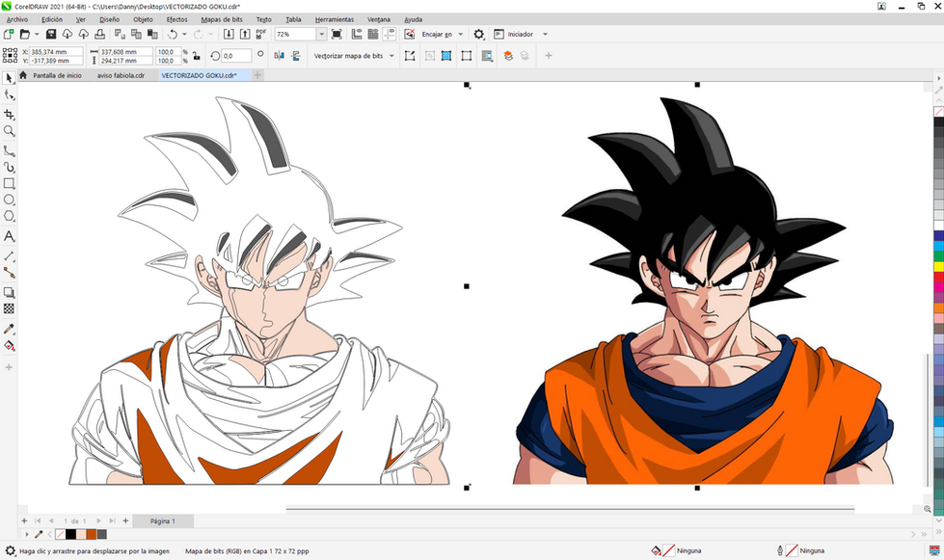Viewport: 944px width, 560px height.
Task: Click the yellow swatch in right color palette
Action: (938, 266)
